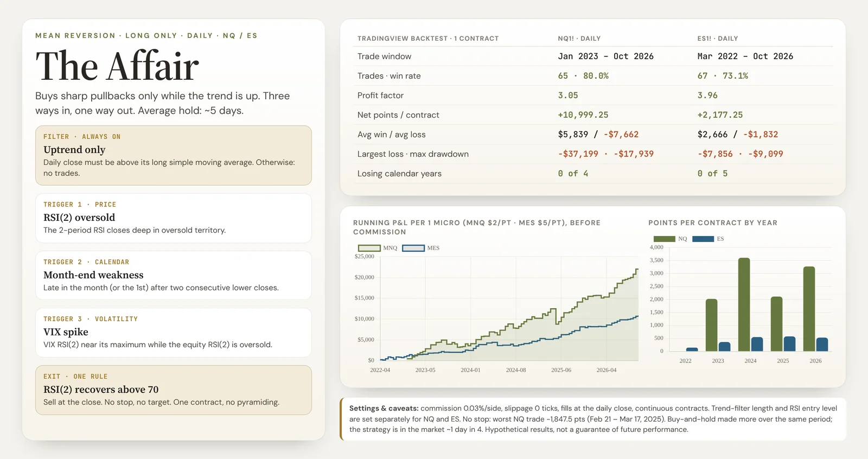Click the 2023 ES blue bar
The width and height of the screenshot is (868, 459).
point(724,347)
